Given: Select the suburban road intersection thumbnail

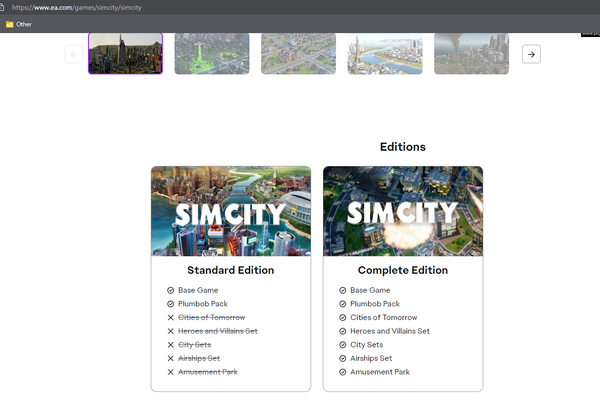Looking at the screenshot, I should [x=298, y=53].
